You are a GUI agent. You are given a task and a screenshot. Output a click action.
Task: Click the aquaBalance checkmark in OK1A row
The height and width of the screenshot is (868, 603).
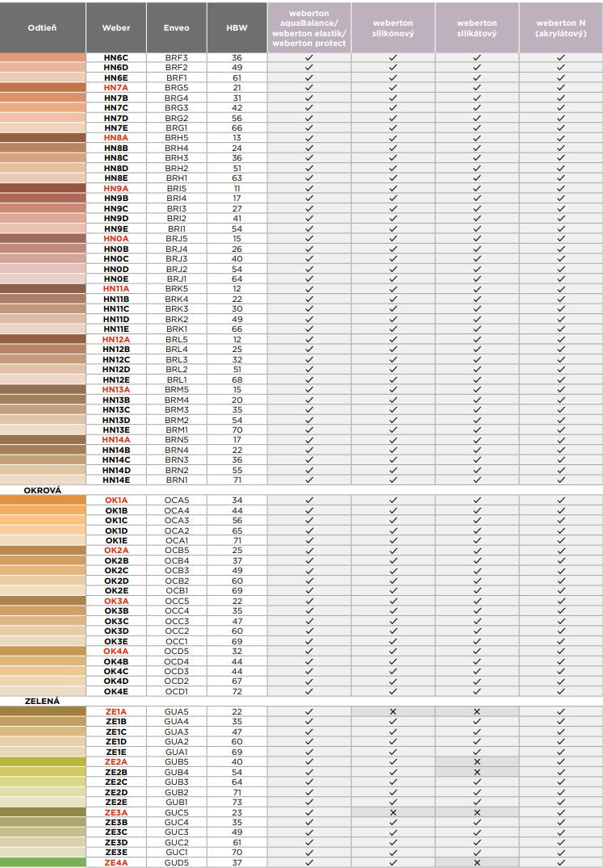(309, 500)
